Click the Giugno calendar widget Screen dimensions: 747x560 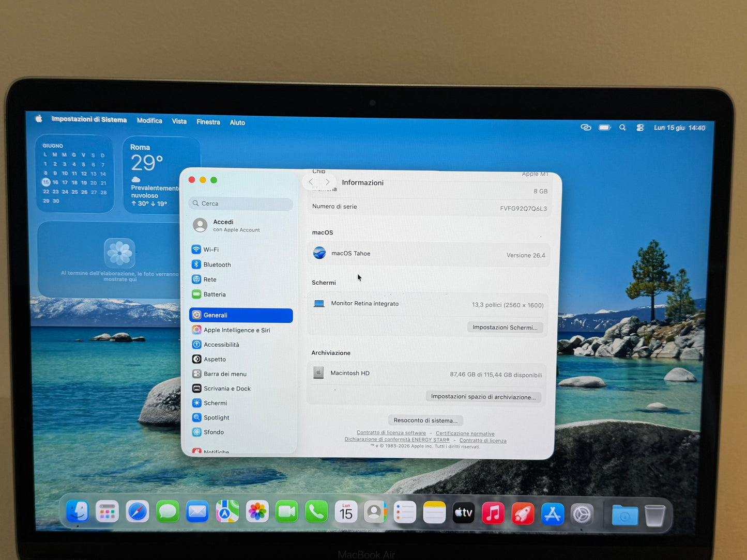[x=74, y=174]
